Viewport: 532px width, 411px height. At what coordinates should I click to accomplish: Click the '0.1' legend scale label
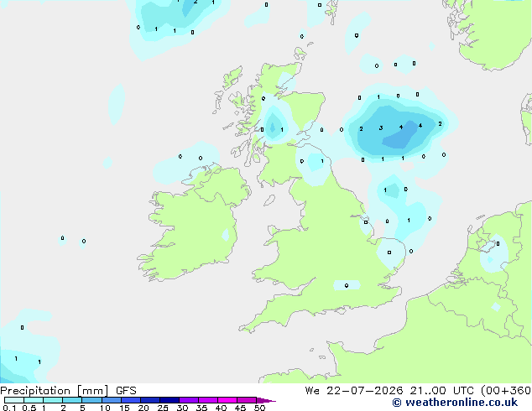click(9, 408)
